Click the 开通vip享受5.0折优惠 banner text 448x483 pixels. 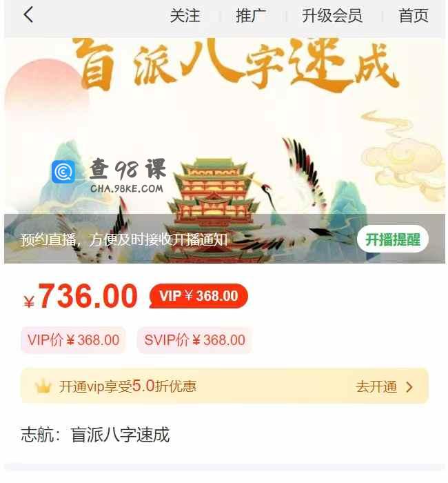point(128,386)
